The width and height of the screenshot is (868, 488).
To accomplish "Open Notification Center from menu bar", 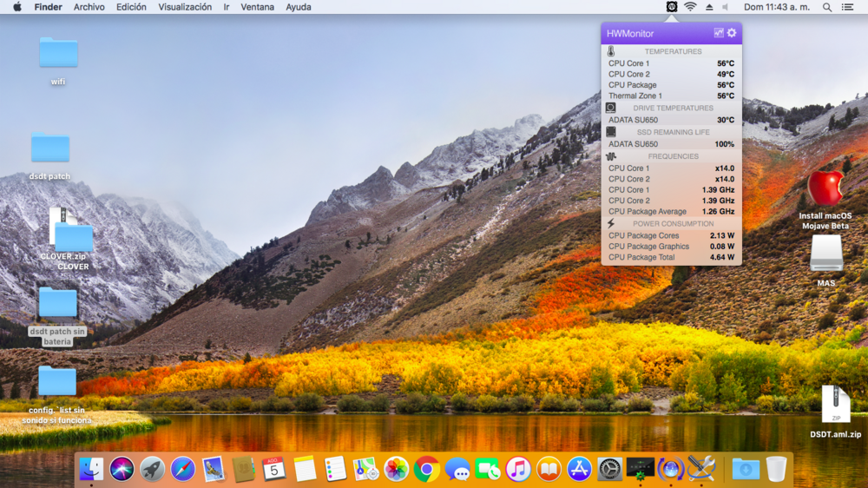I will [848, 7].
